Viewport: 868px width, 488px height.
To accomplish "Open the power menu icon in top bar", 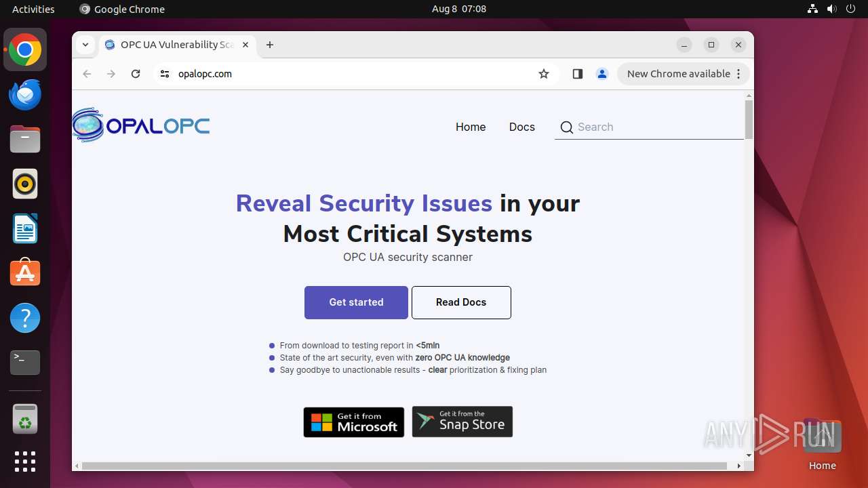I will (851, 9).
